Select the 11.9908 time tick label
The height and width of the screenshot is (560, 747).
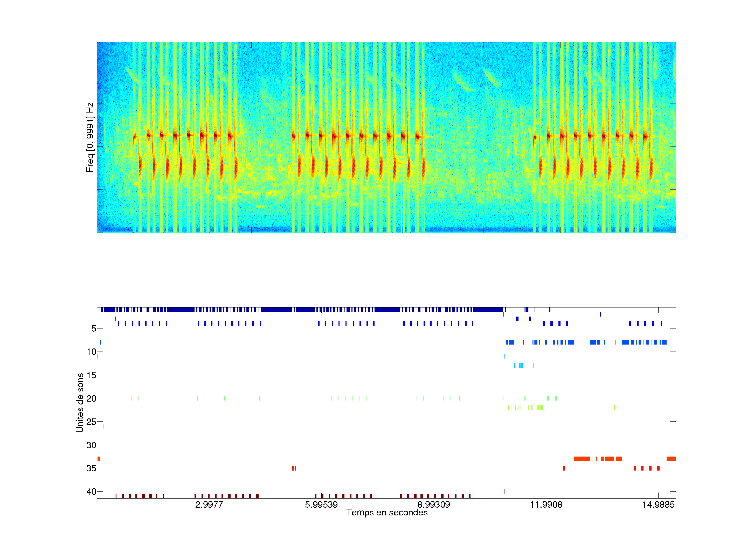tap(546, 505)
